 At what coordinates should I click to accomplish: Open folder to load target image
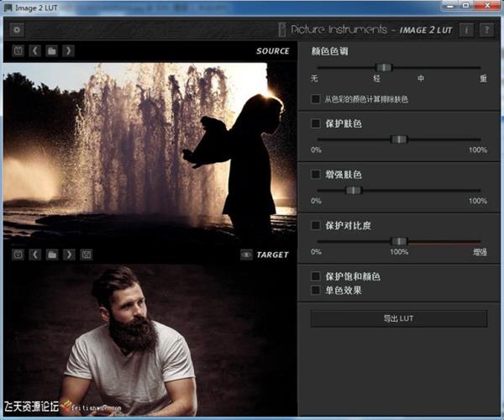click(51, 255)
